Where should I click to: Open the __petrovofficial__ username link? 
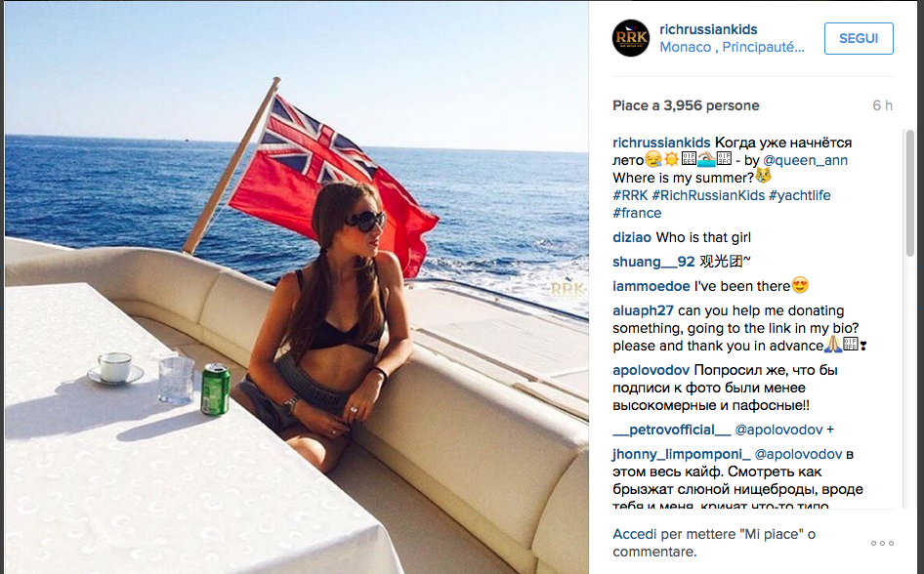[672, 430]
